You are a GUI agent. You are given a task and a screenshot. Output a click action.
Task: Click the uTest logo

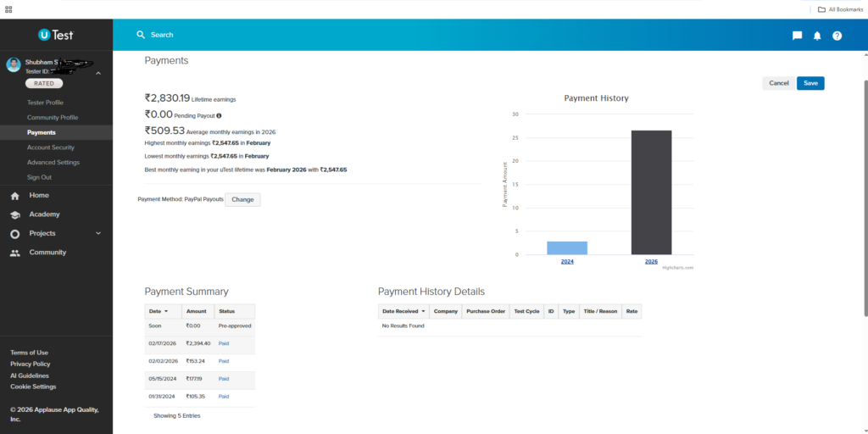(56, 35)
